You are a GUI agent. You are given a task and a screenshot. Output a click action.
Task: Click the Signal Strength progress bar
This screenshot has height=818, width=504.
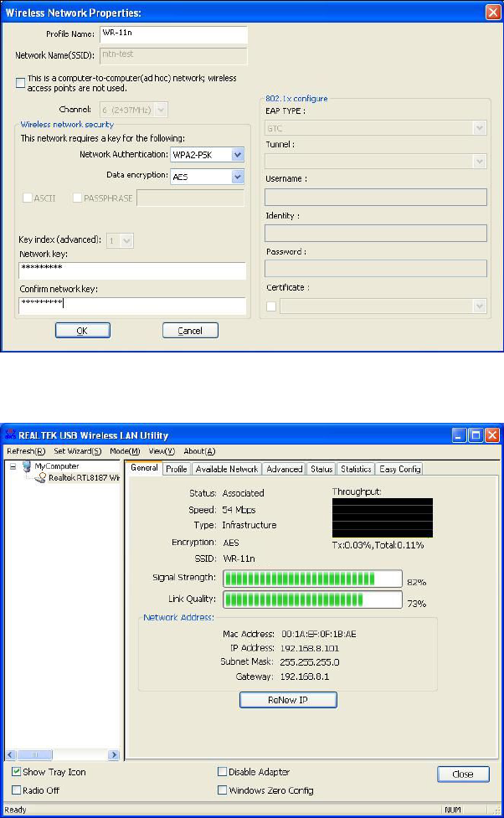(x=312, y=579)
